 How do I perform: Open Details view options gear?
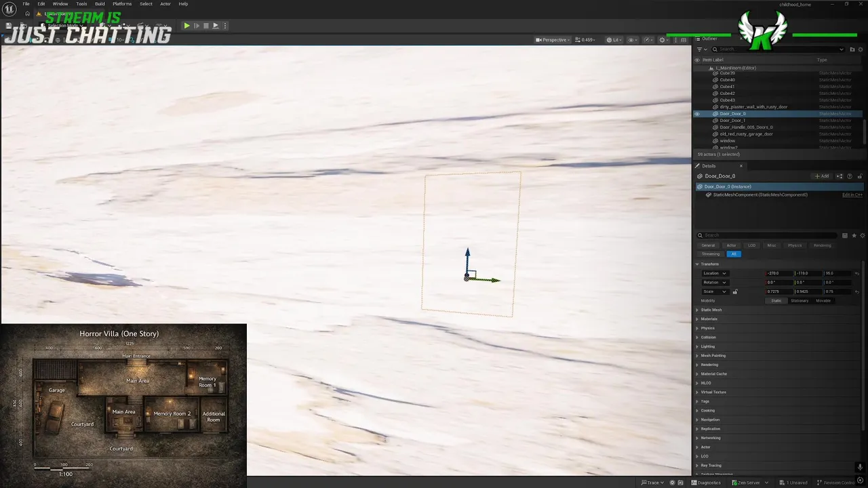[862, 235]
